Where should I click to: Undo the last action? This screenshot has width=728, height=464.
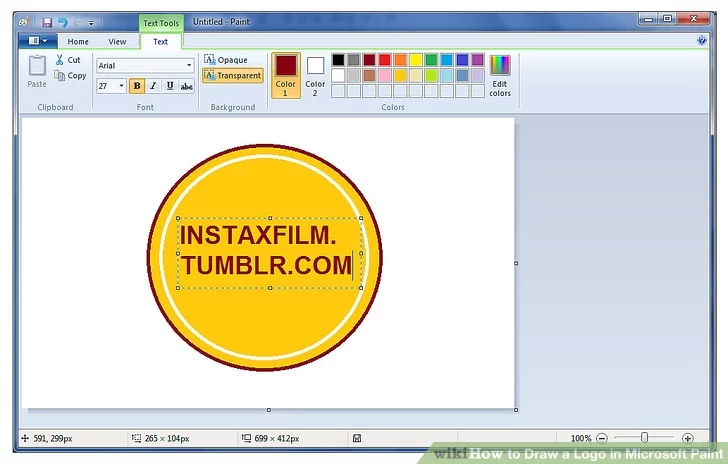pyautogui.click(x=63, y=22)
